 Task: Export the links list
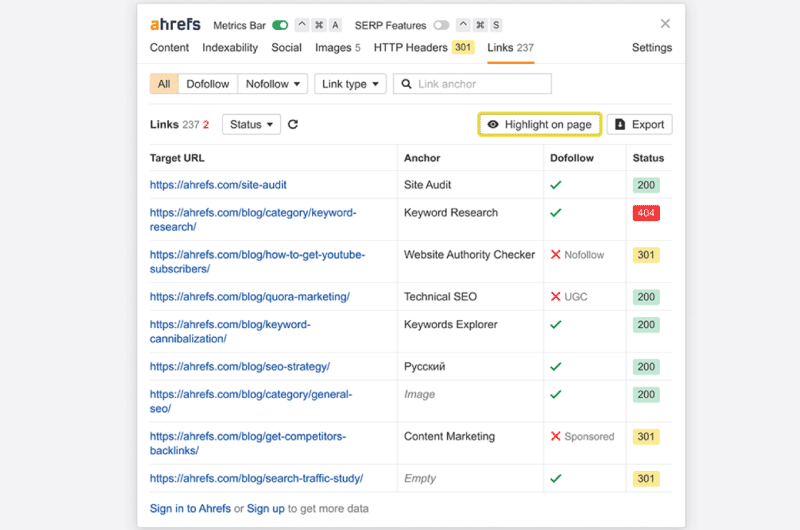tap(639, 124)
